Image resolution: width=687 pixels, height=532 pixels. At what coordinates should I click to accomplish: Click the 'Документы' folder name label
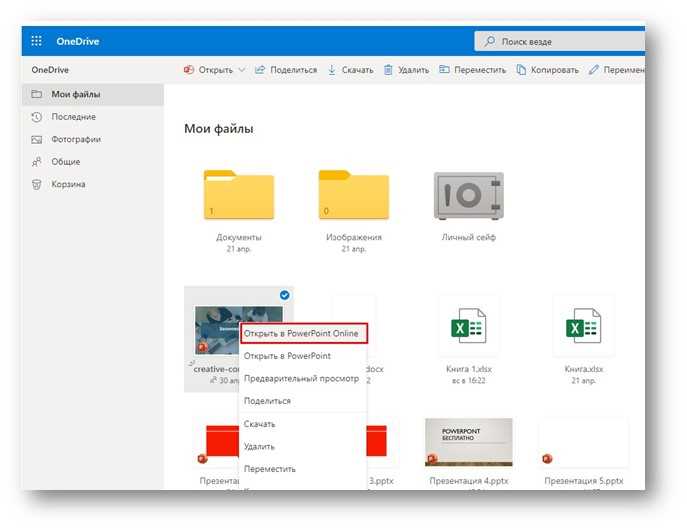(x=239, y=237)
